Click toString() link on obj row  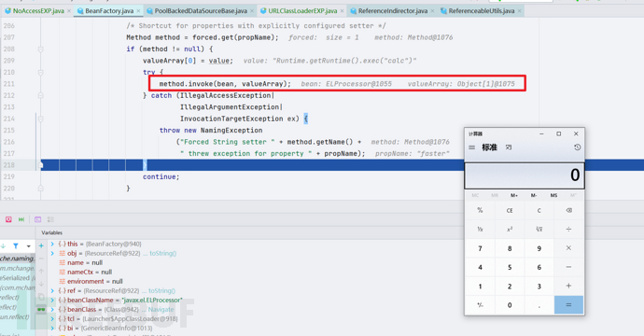[162, 254]
